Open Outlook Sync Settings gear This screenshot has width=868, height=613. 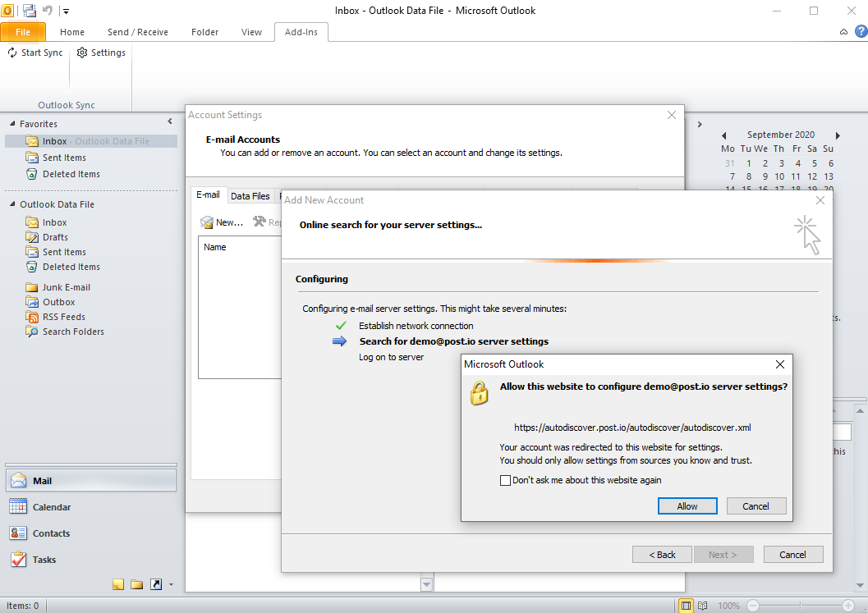[82, 53]
